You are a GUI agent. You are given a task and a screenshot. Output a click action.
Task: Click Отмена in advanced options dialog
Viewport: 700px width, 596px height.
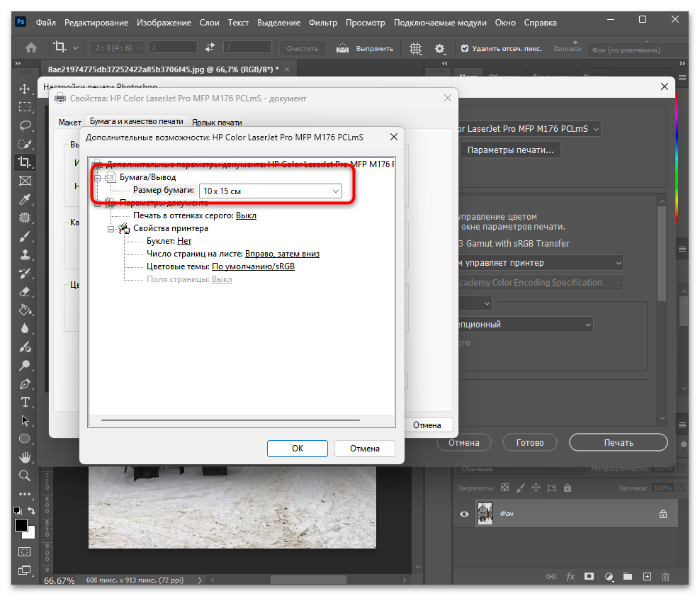pos(365,449)
